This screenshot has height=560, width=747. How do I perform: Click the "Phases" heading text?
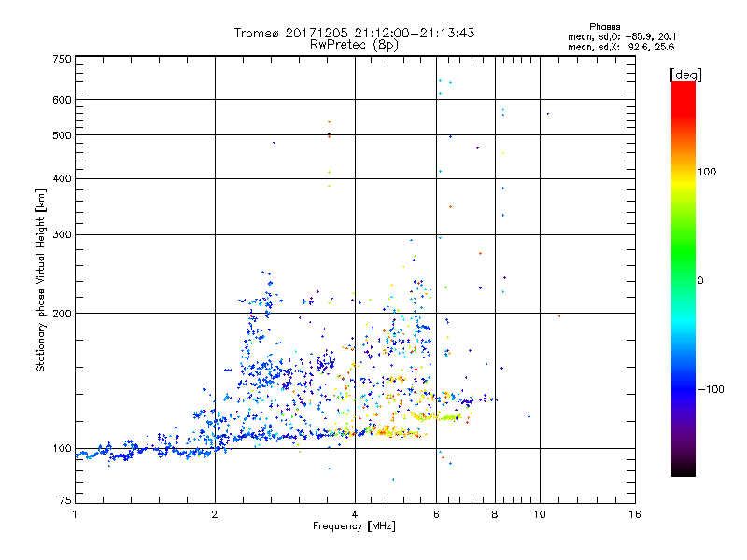click(604, 27)
